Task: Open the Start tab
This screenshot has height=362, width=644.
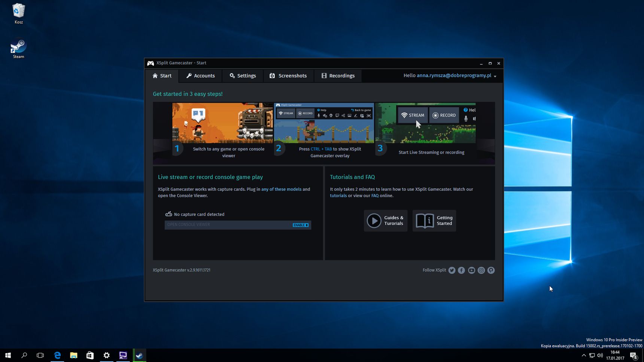Action: [x=162, y=76]
